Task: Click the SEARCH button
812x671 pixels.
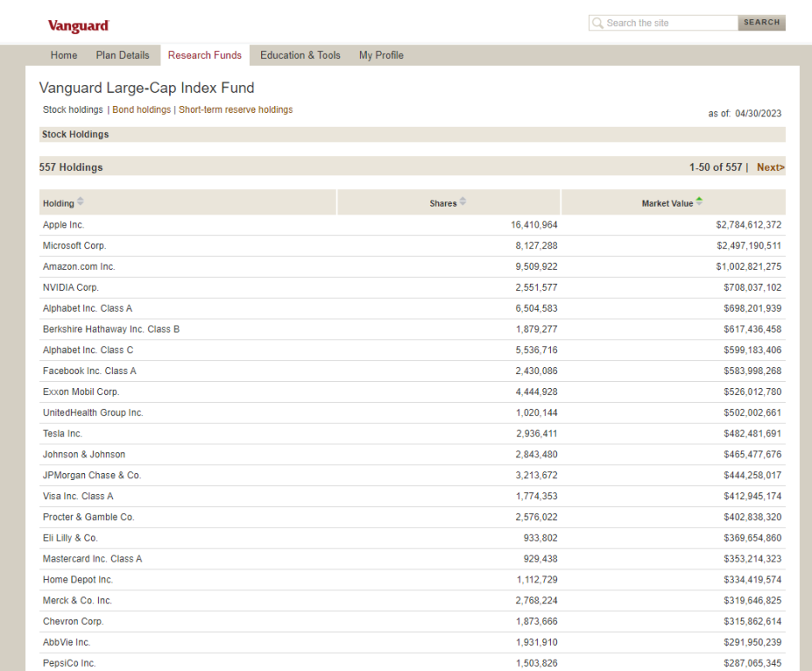Action: (762, 23)
